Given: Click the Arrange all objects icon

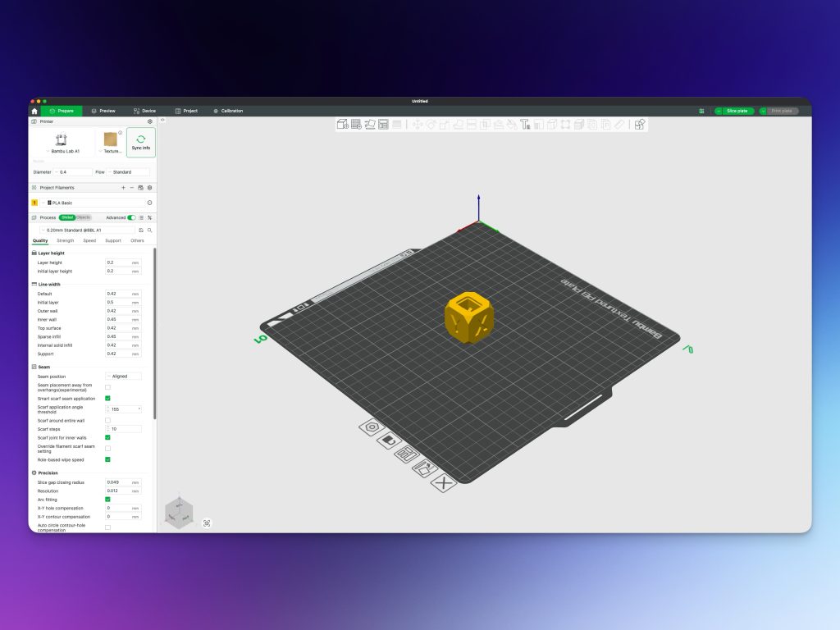Looking at the screenshot, I should click(383, 125).
